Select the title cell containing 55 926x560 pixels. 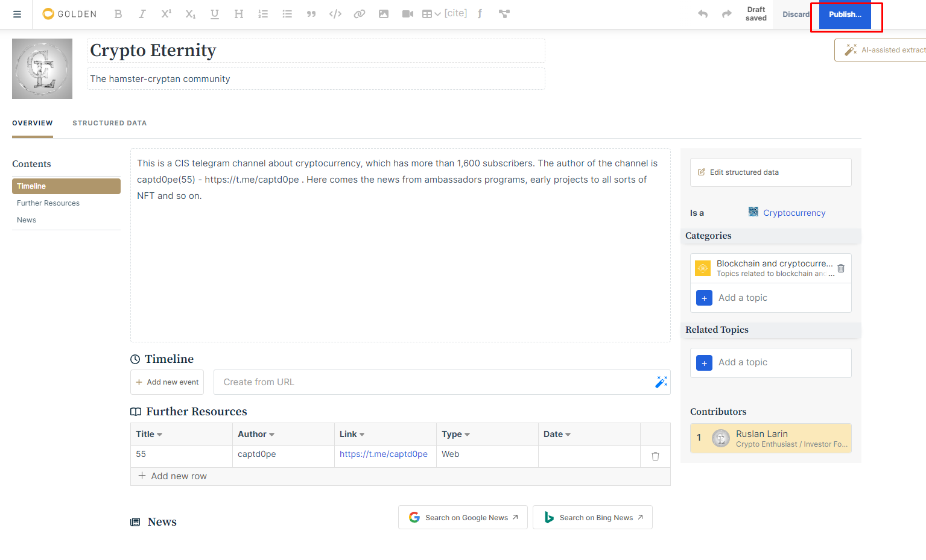click(x=182, y=456)
